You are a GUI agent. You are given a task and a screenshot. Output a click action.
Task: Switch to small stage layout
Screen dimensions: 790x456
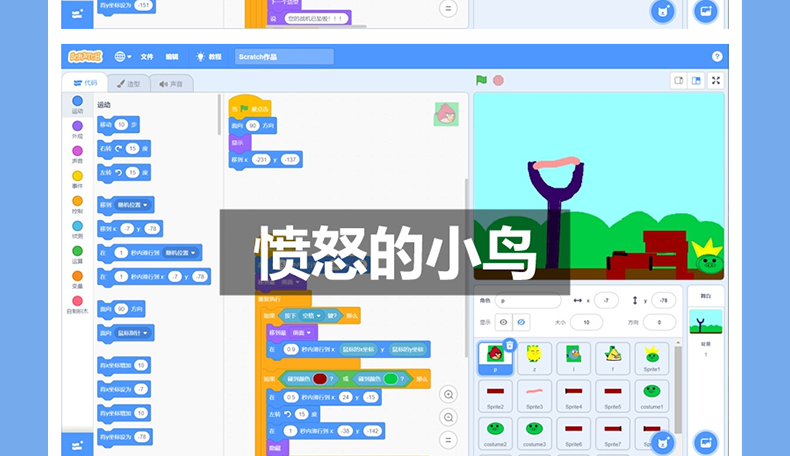coord(679,81)
